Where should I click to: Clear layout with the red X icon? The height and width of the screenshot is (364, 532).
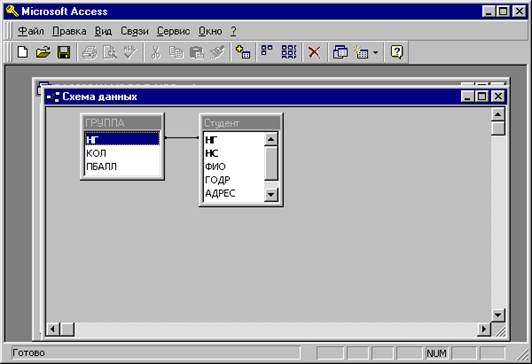pyautogui.click(x=314, y=53)
